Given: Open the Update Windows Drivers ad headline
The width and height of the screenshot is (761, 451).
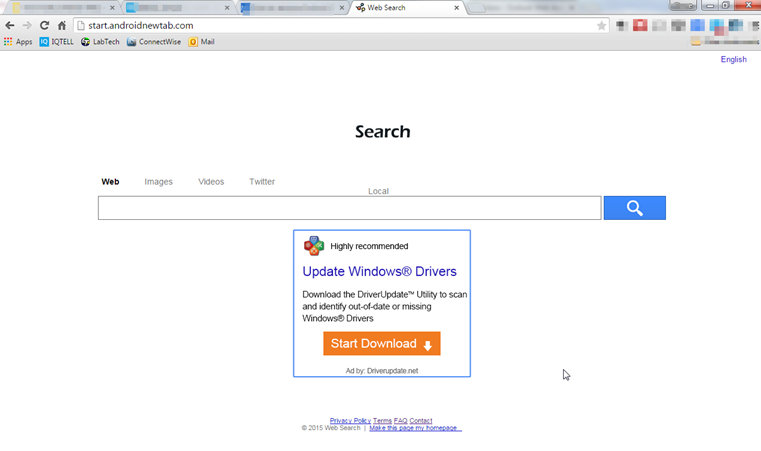Looking at the screenshot, I should point(380,271).
